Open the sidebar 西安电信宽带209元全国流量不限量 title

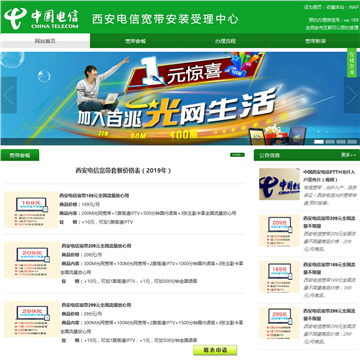coord(328,221)
